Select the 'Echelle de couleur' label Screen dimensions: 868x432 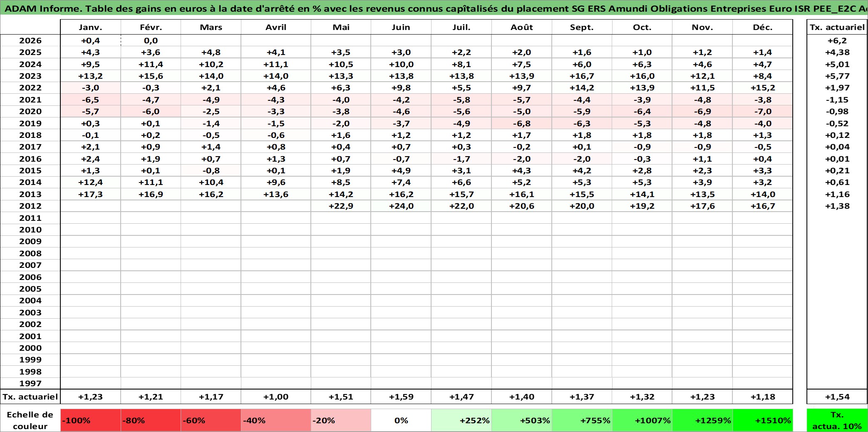[30, 420]
